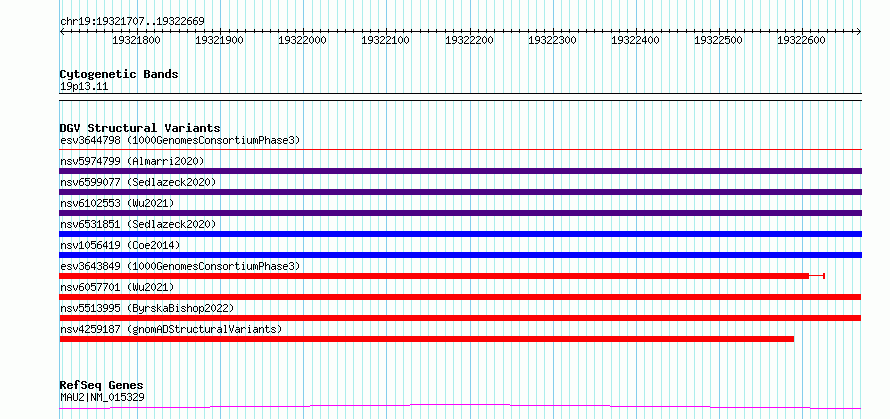Click ruler position label 19322600

801,40
